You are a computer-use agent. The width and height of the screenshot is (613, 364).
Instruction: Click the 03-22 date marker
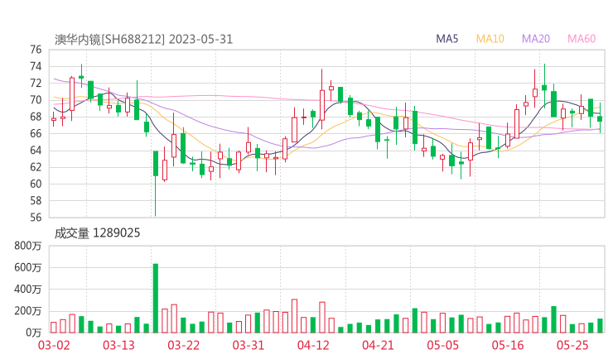point(183,345)
